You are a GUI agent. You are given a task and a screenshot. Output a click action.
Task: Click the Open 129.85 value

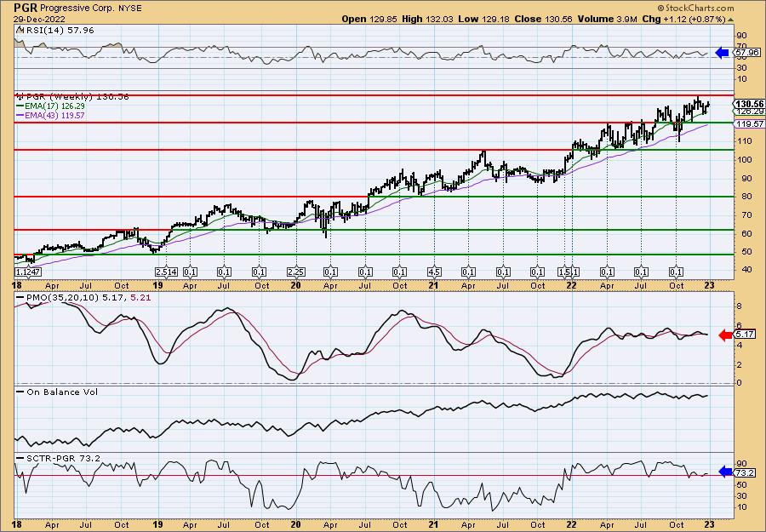coord(369,19)
